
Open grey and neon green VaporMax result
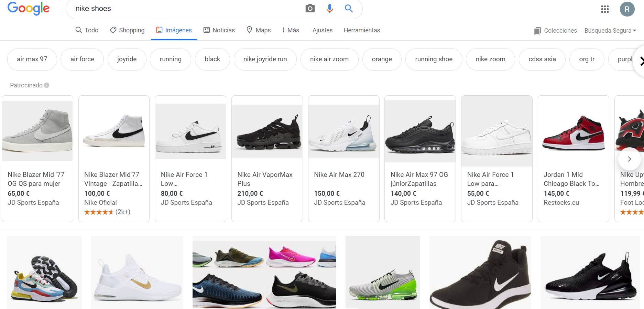383,273
